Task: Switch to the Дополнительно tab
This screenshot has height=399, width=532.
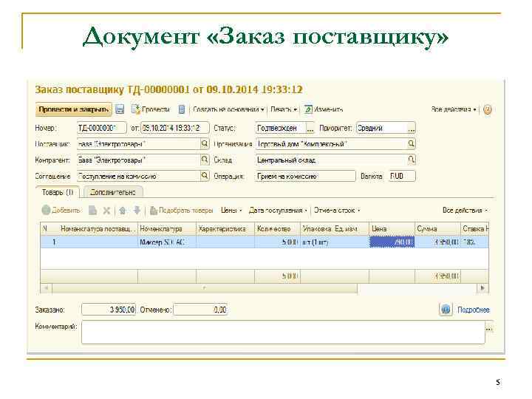Action: [x=113, y=192]
